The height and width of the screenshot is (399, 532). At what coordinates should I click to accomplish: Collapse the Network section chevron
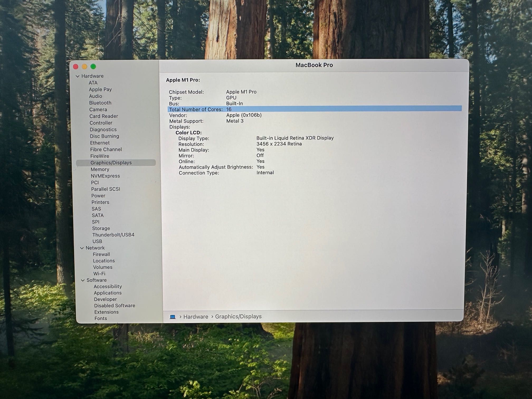(x=82, y=248)
